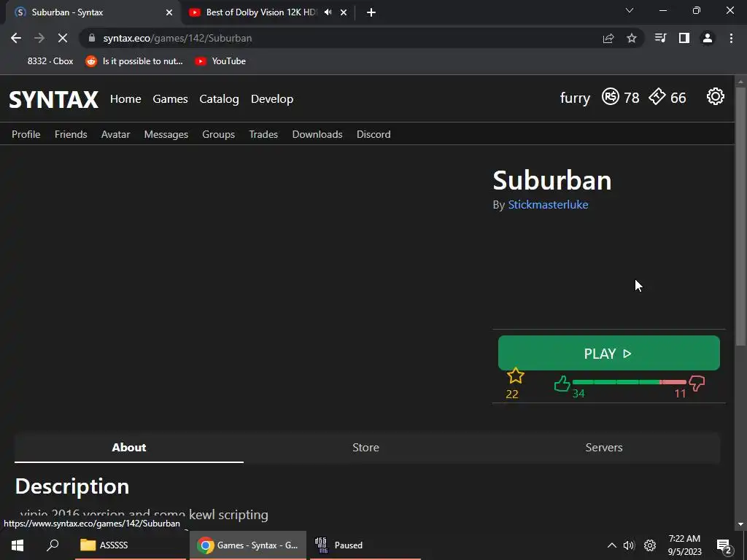This screenshot has width=747, height=560.
Task: Click the browser back arrow
Action: [x=16, y=38]
